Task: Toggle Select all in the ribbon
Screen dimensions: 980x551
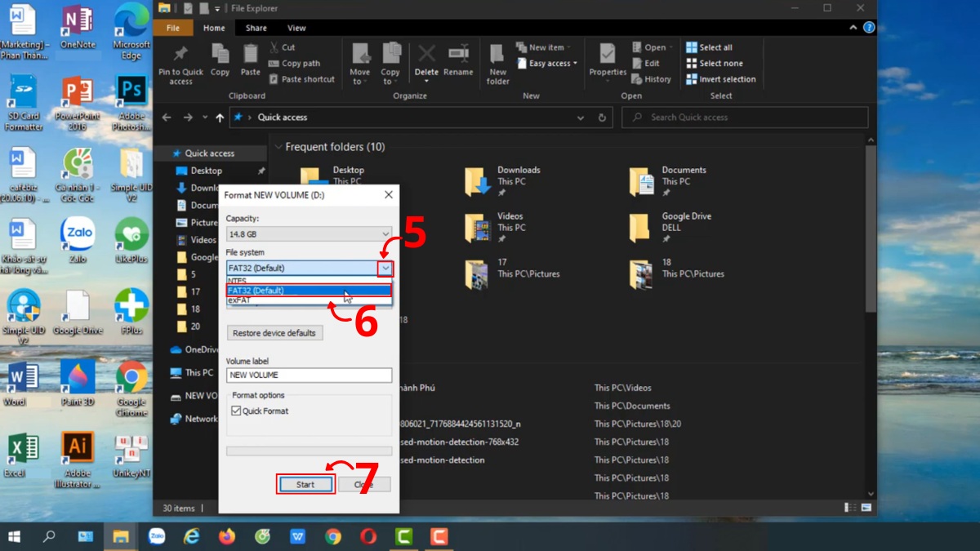Action: tap(713, 47)
